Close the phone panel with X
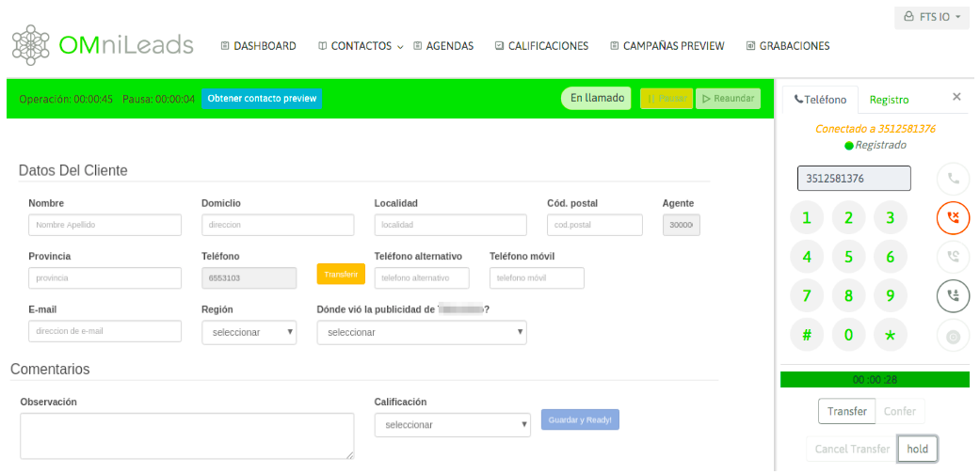Image resolution: width=980 pixels, height=474 pixels. click(956, 97)
